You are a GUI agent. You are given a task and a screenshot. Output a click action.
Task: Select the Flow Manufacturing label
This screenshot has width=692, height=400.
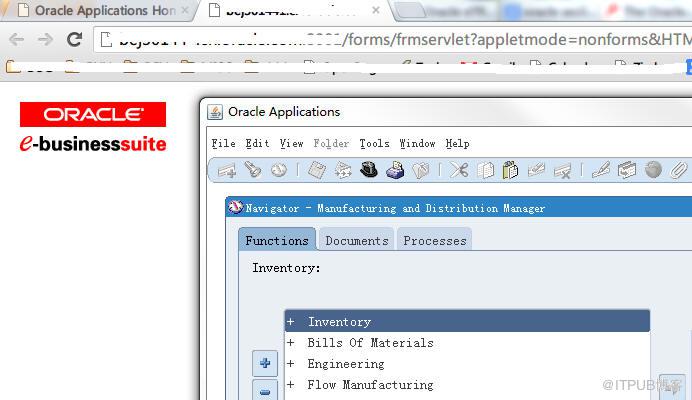click(370, 384)
